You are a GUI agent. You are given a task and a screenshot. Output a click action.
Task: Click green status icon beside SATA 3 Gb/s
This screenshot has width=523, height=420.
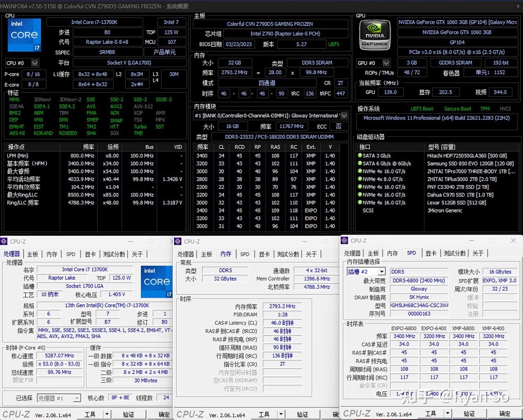(360, 156)
